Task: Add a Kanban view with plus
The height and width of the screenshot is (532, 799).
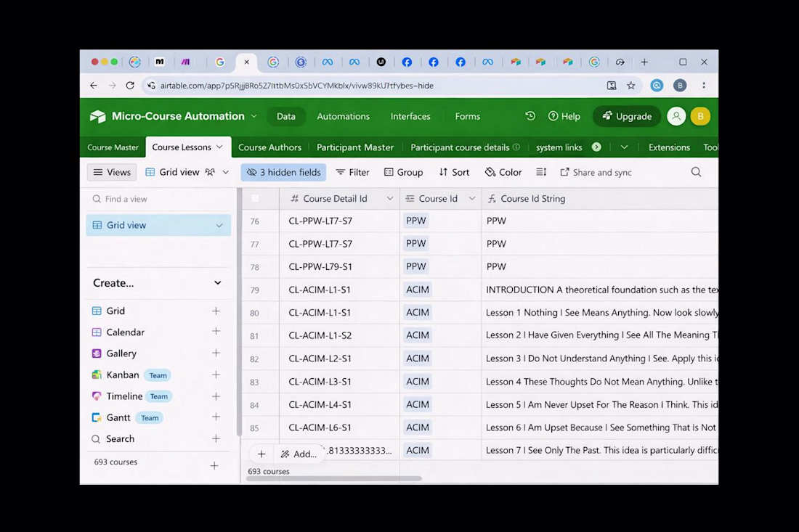Action: click(216, 375)
